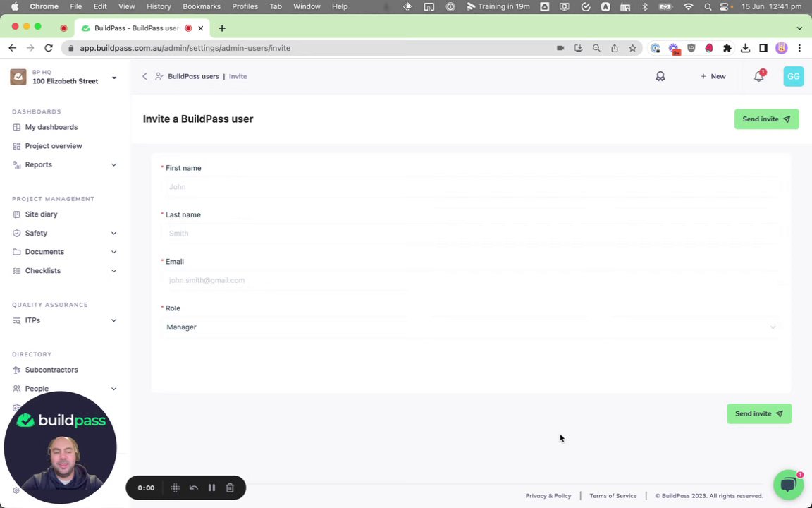Open a new Chrome tab
This screenshot has height=508, width=812.
click(x=222, y=28)
